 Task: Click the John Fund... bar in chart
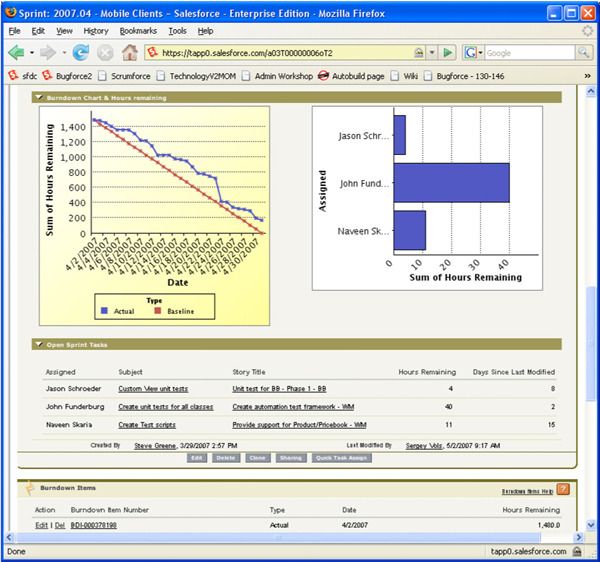pyautogui.click(x=452, y=183)
